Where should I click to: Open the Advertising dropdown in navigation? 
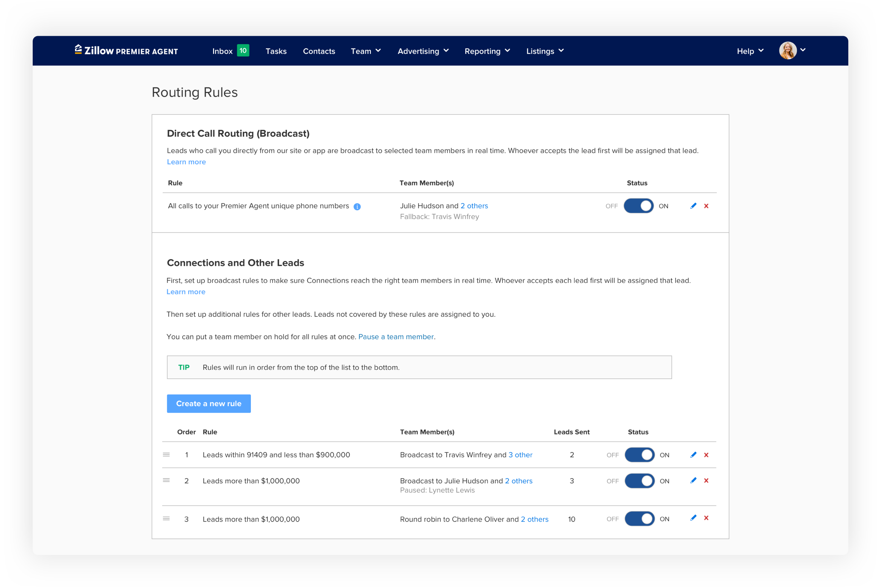click(423, 51)
